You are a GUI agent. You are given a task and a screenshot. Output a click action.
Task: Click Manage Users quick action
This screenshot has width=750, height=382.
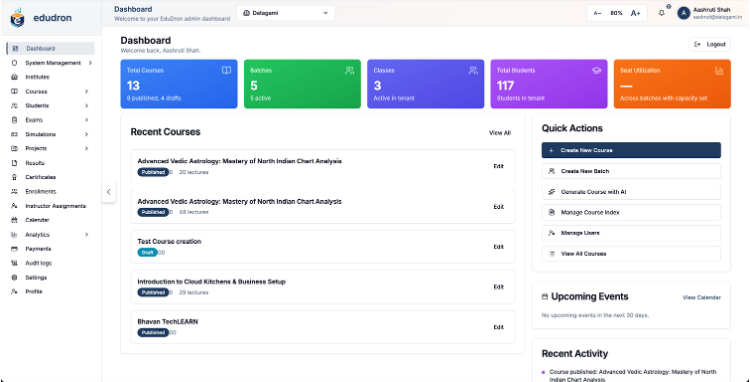click(x=631, y=233)
